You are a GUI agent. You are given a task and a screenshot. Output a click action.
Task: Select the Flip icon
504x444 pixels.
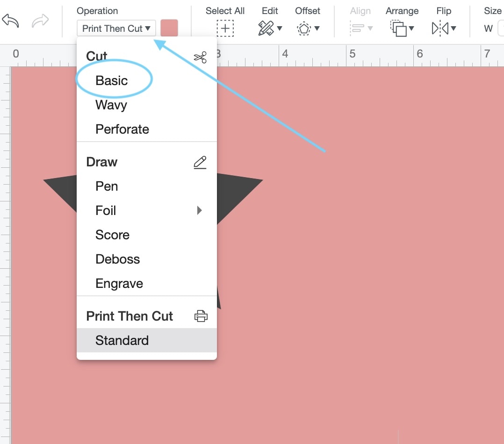click(440, 28)
